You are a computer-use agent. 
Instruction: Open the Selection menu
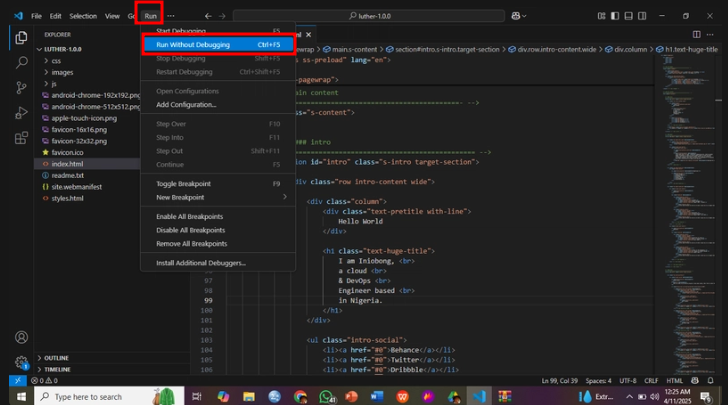click(83, 16)
